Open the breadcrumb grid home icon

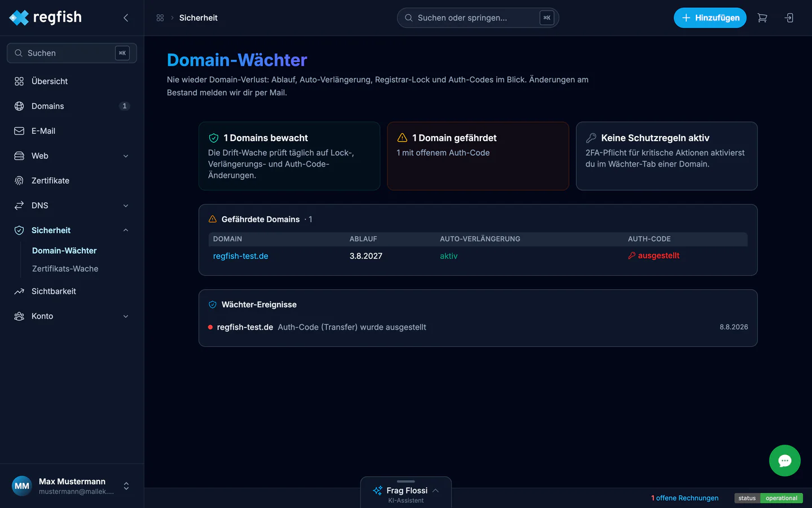[160, 18]
